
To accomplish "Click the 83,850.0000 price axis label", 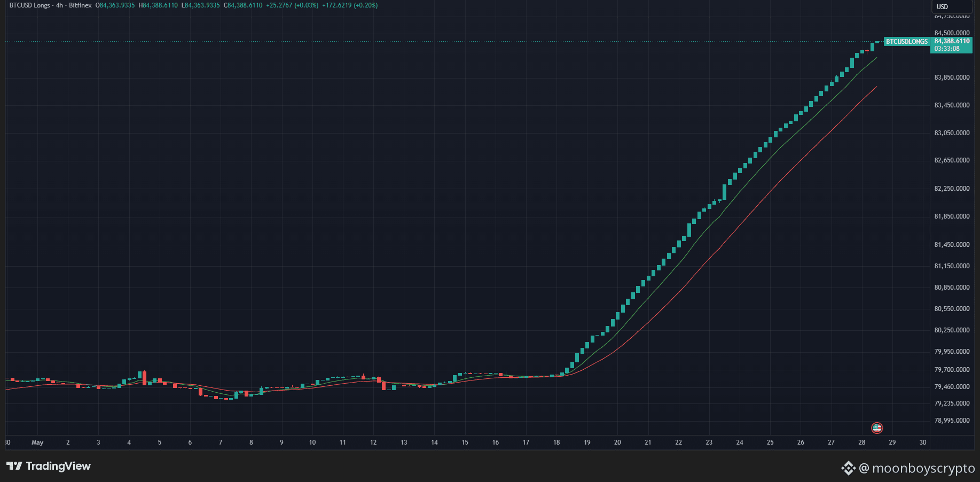I will click(952, 77).
